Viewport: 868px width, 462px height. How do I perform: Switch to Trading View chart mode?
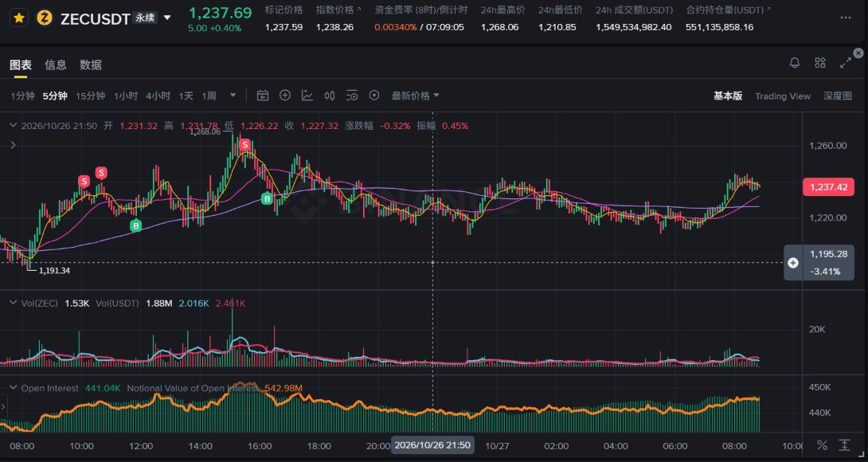click(783, 96)
